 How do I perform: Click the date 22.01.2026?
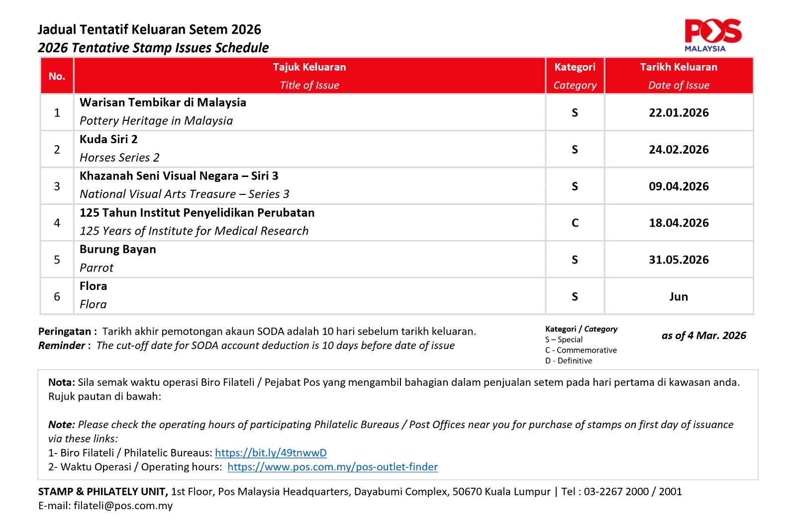(x=678, y=113)
